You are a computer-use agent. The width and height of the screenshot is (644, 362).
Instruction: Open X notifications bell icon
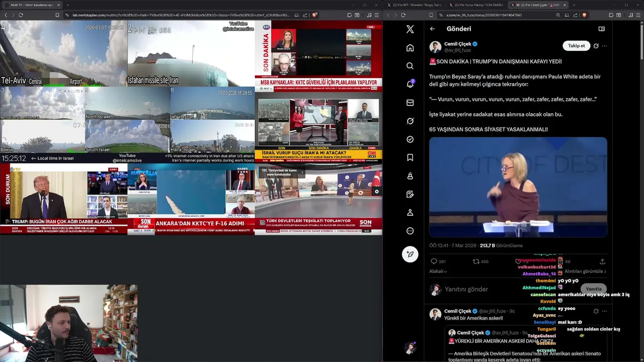410,84
